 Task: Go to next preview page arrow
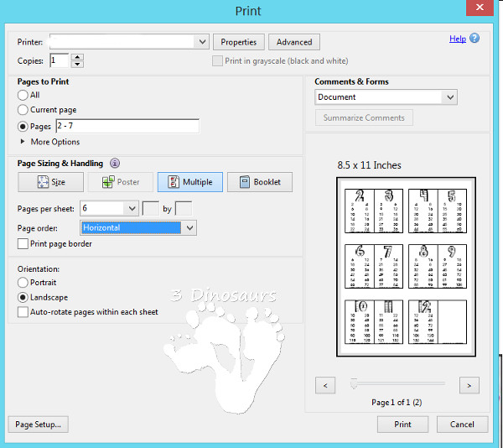coord(469,385)
